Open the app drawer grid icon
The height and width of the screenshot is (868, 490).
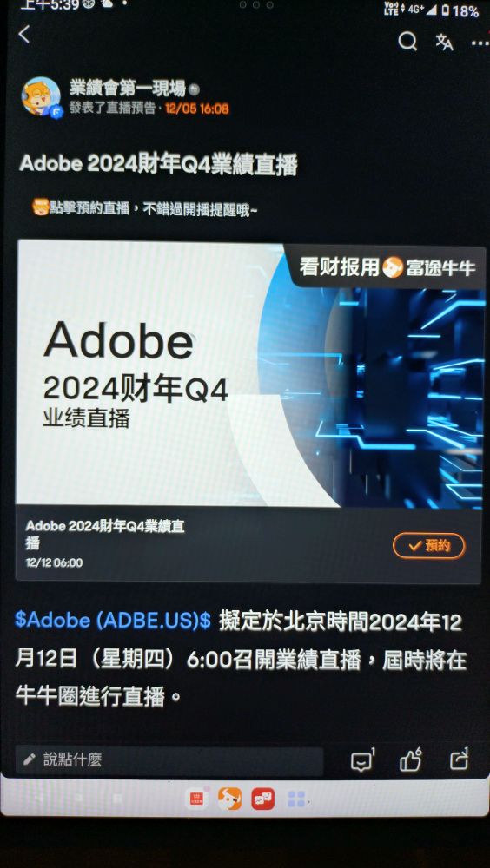(296, 799)
